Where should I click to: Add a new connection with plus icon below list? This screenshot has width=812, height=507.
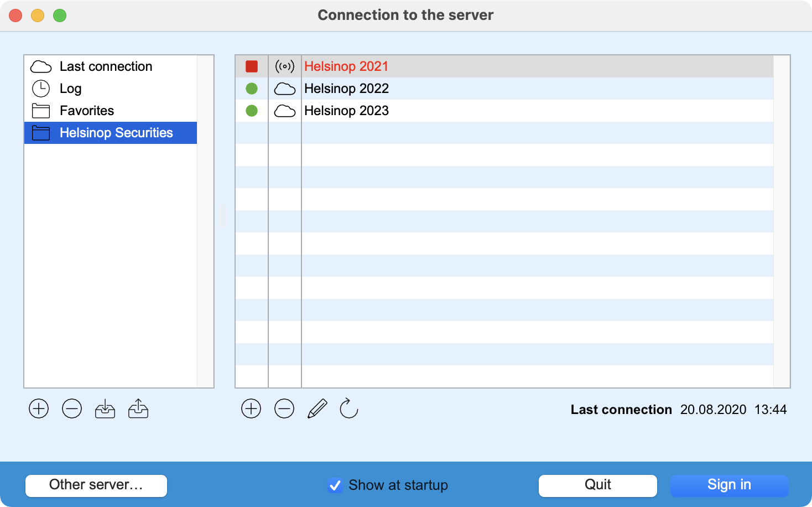(x=251, y=409)
